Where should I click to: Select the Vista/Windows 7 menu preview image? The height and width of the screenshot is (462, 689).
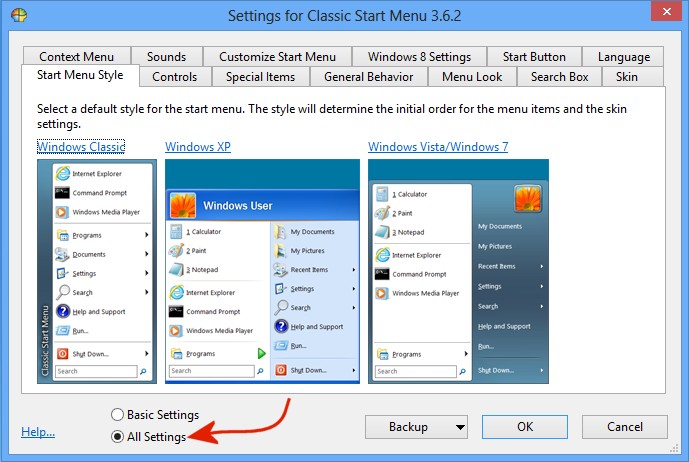[x=458, y=271]
